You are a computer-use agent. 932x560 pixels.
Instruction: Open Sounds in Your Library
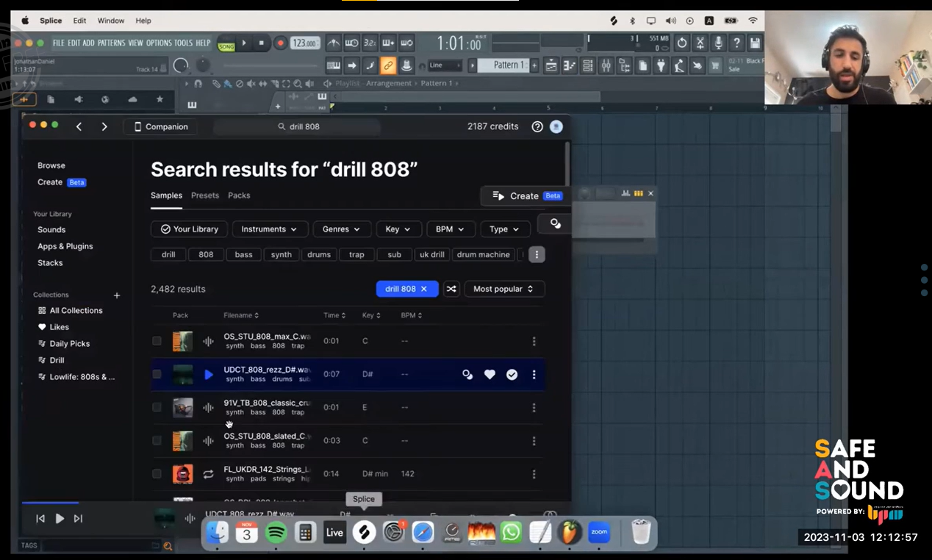51,229
